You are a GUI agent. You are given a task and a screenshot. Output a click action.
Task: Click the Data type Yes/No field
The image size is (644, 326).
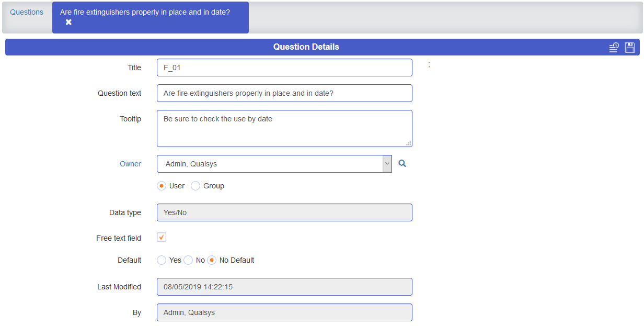[284, 212]
